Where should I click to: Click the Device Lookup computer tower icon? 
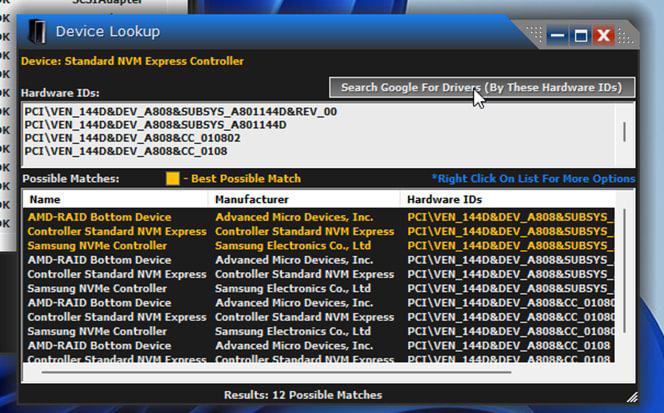point(36,32)
